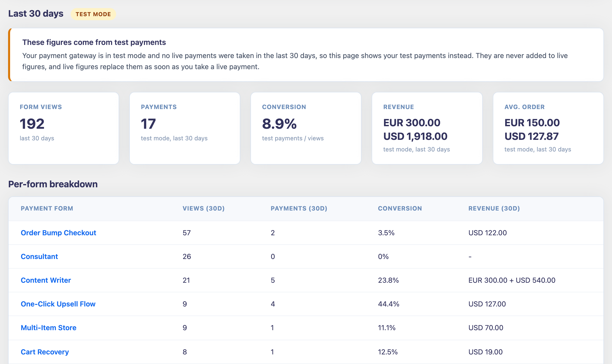
Task: Open the Multi-Item Store form link
Action: pos(48,328)
